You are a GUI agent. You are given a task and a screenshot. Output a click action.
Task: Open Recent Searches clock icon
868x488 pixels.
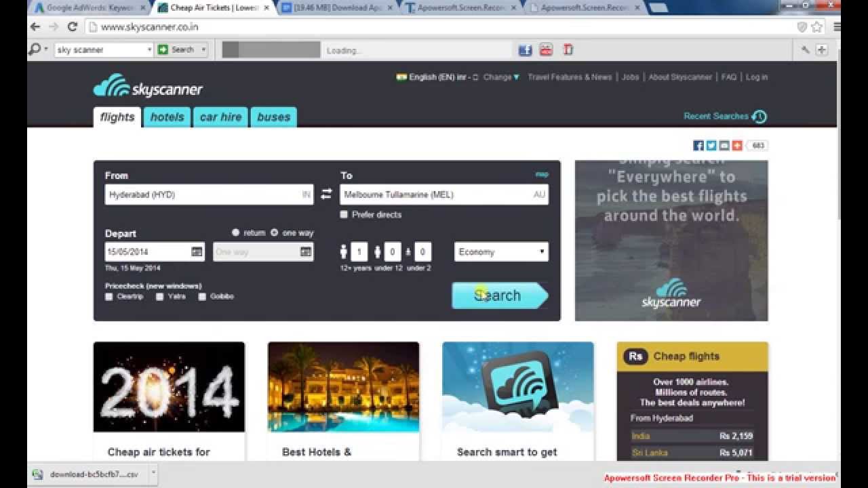(x=759, y=117)
